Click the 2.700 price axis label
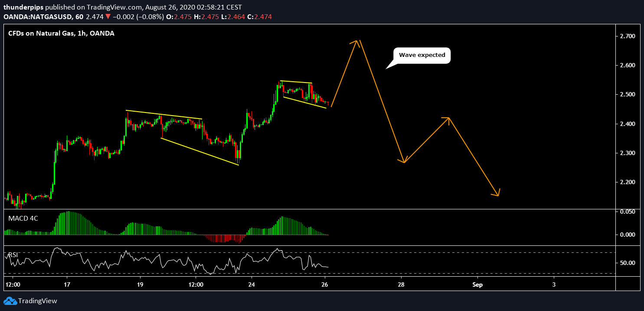The height and width of the screenshot is (311, 644). click(627, 36)
